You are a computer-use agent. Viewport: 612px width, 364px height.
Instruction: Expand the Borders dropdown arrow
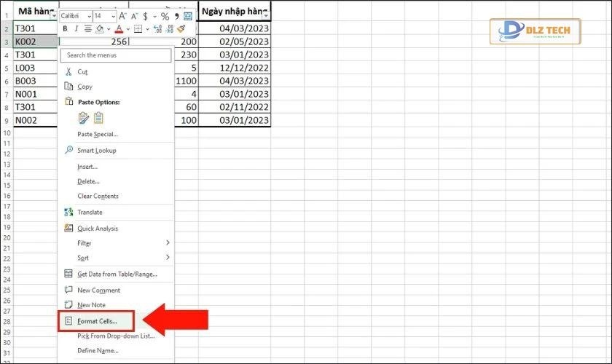(x=147, y=29)
